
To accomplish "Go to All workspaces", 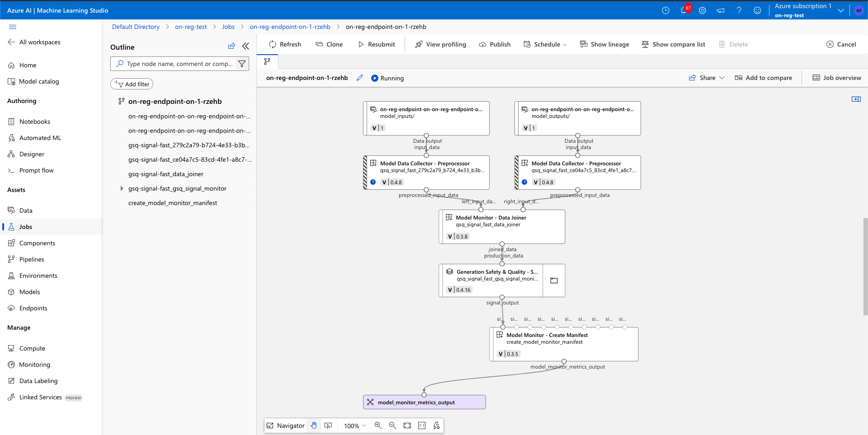I will pos(34,42).
